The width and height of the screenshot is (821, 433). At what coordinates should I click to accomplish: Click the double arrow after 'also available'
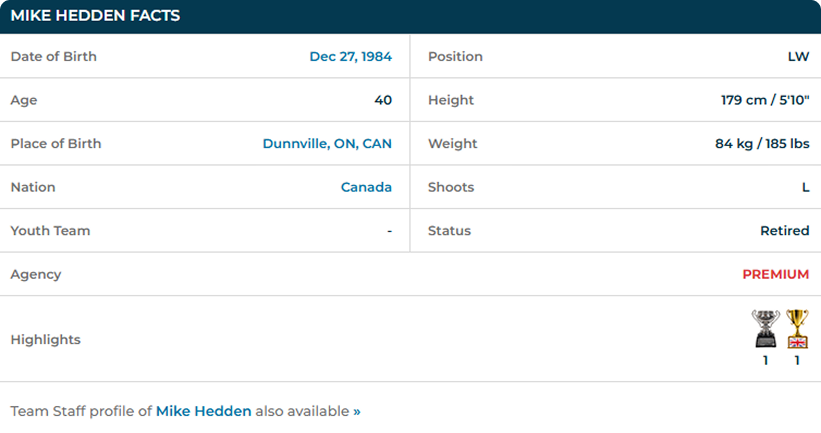pos(357,411)
